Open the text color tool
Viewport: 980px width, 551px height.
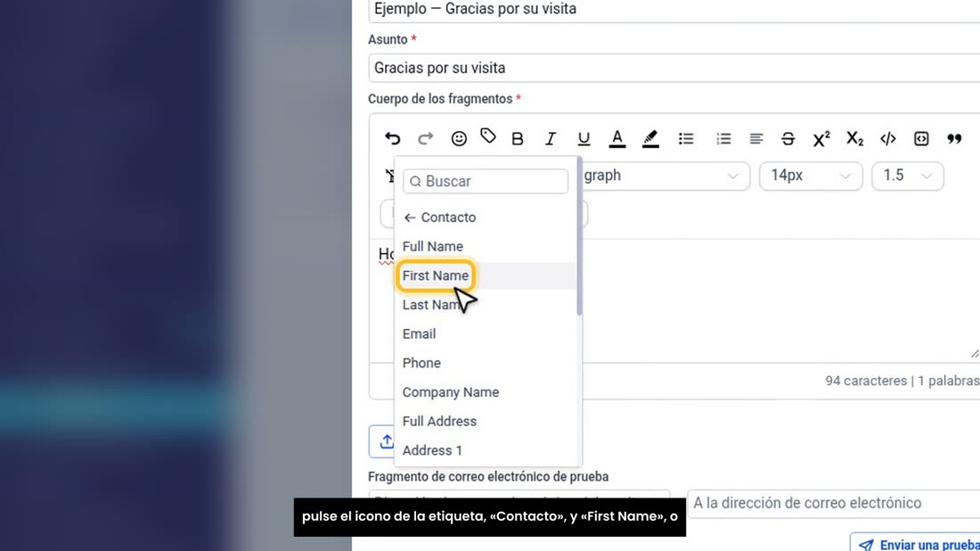pyautogui.click(x=617, y=139)
